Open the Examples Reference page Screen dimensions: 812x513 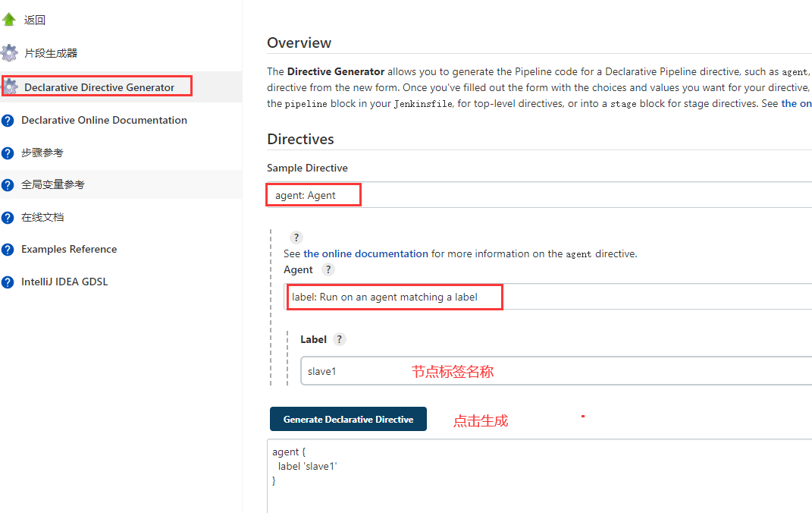tap(69, 249)
